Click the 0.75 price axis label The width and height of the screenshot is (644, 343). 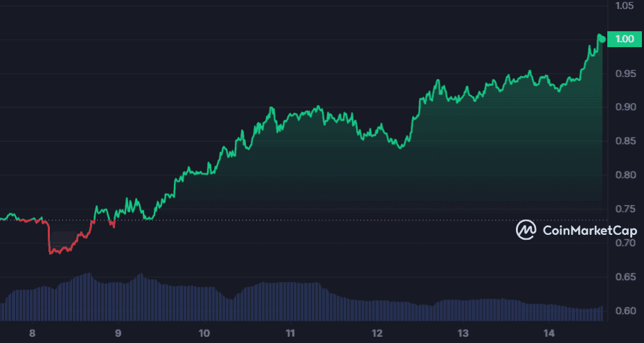pyautogui.click(x=625, y=209)
